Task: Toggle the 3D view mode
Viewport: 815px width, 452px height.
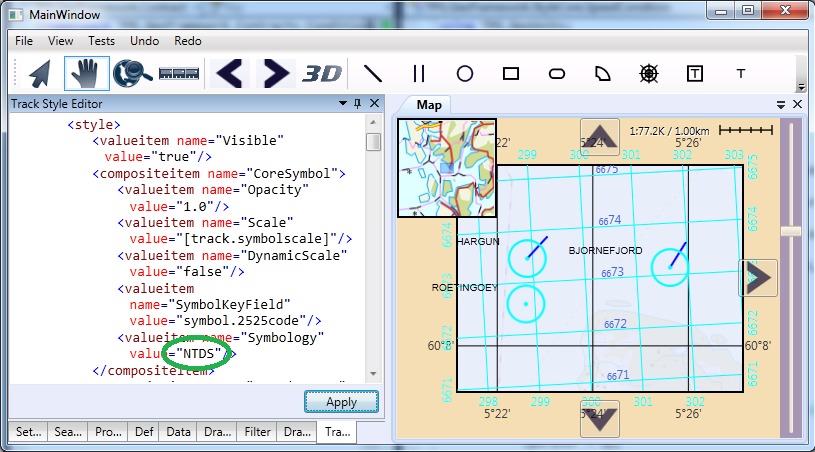Action: (322, 74)
